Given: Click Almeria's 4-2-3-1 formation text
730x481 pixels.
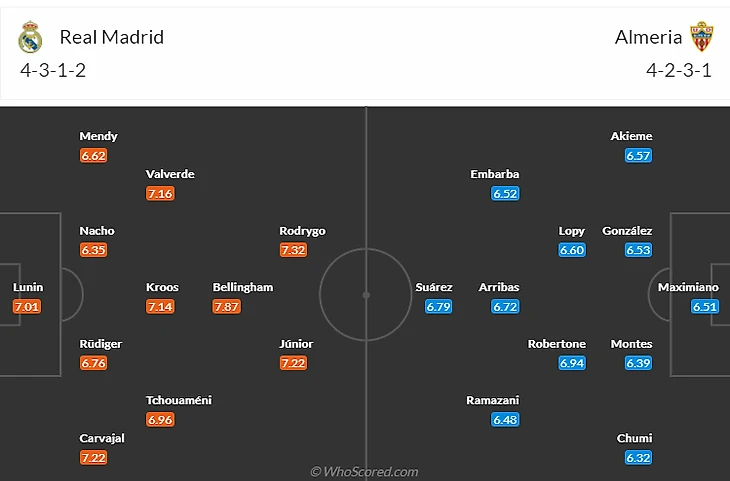Looking at the screenshot, I should tap(679, 72).
